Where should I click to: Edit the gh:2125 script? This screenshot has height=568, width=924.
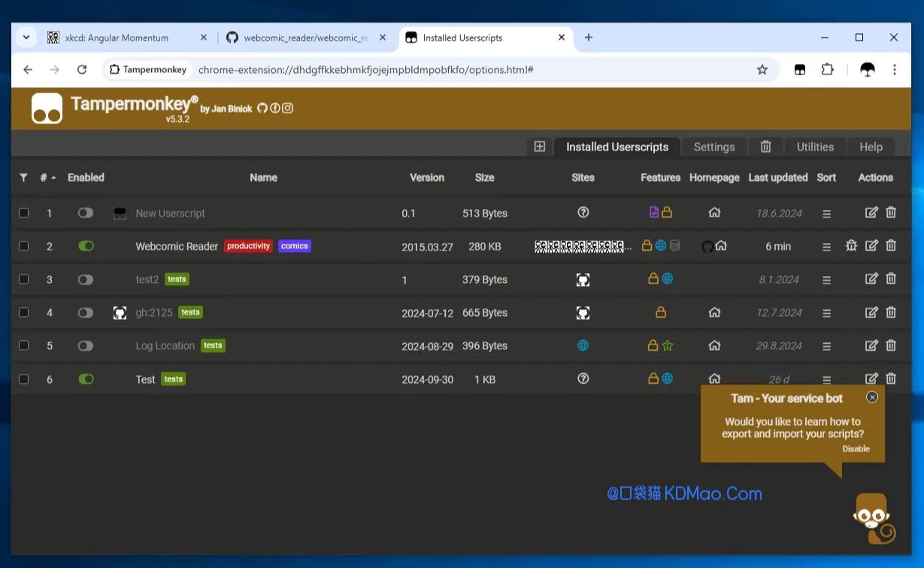pyautogui.click(x=871, y=312)
